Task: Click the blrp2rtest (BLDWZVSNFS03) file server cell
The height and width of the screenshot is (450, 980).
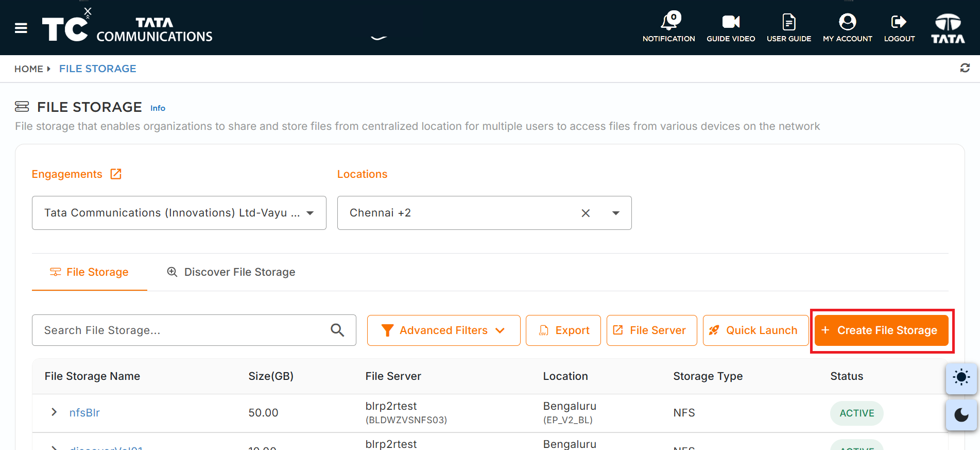Action: pyautogui.click(x=406, y=413)
